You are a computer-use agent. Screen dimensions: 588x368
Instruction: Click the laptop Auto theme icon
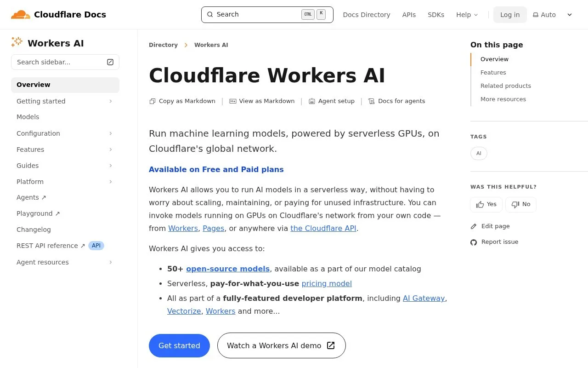(x=536, y=15)
